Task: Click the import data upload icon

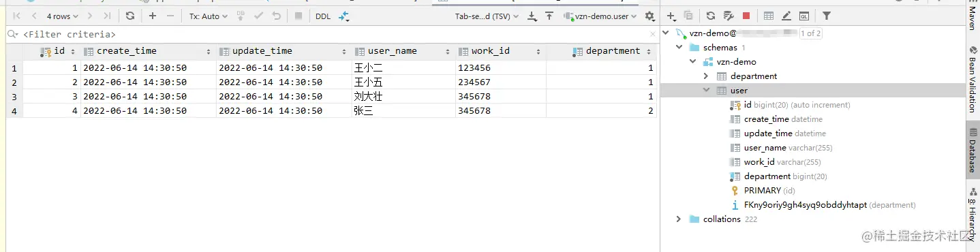Action: point(549,16)
